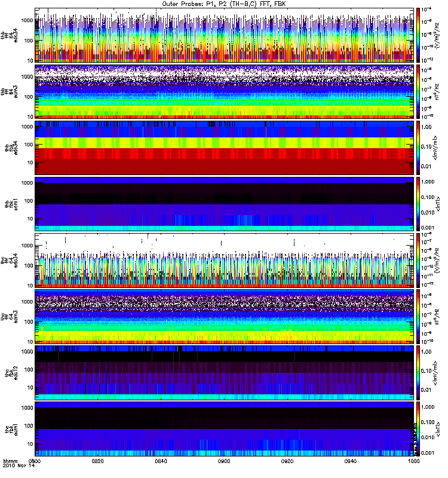Click the color bar beside thc fbk scm1 panel

(x=418, y=429)
